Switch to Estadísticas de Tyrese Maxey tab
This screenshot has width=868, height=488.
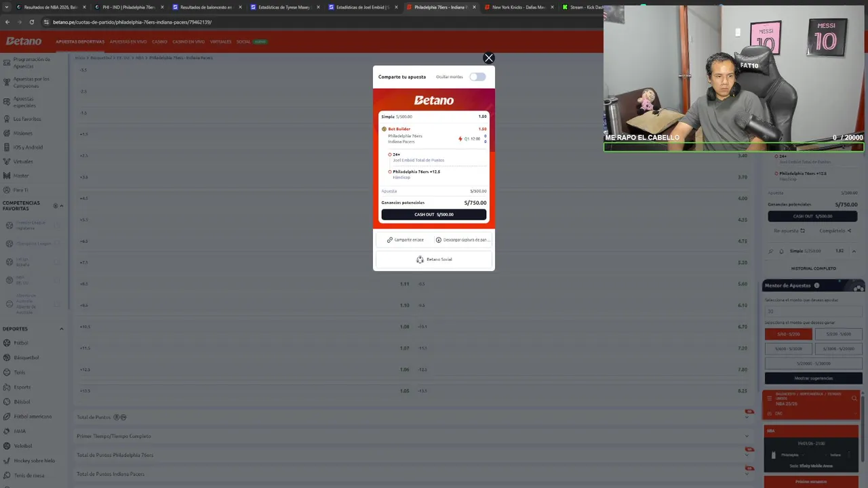284,7
